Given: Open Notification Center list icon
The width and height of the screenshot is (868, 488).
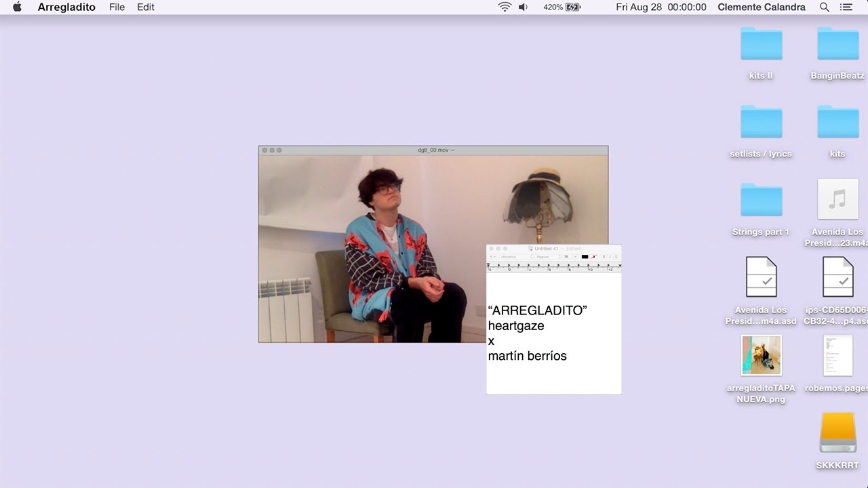Looking at the screenshot, I should [x=846, y=7].
